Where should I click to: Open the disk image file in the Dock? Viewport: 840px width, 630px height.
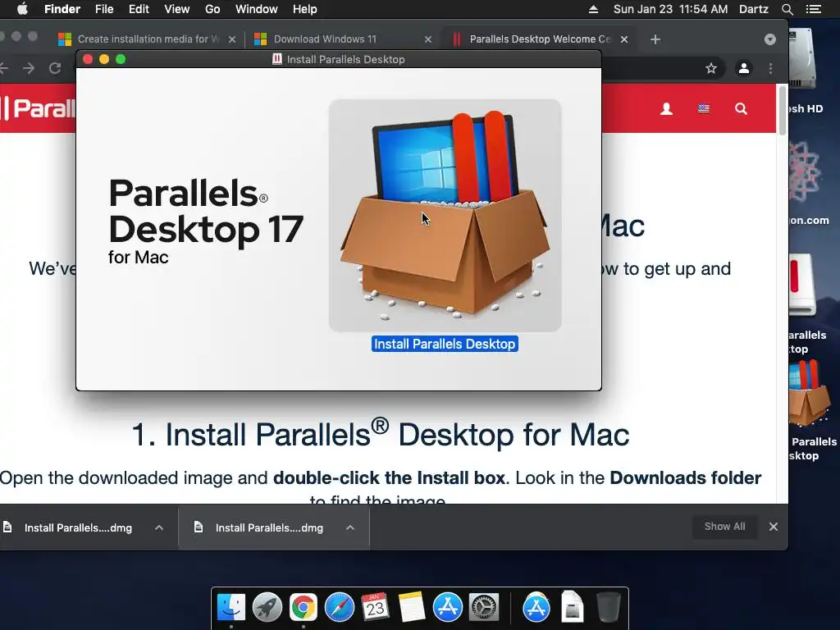(x=572, y=608)
